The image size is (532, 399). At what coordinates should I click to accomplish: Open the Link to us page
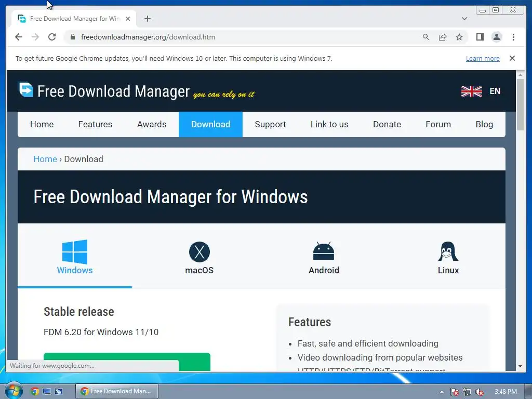coord(329,124)
